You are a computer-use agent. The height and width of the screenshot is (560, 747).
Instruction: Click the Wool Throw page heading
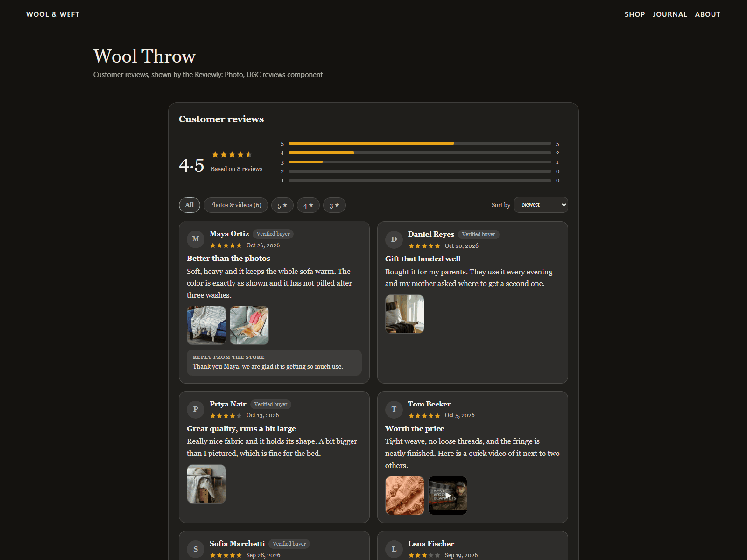[x=145, y=56]
